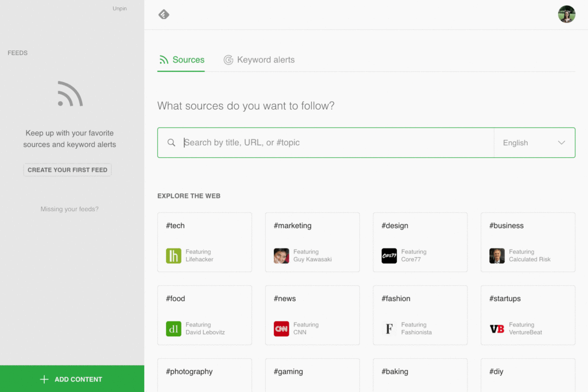Click the Unpin link

[x=119, y=8]
